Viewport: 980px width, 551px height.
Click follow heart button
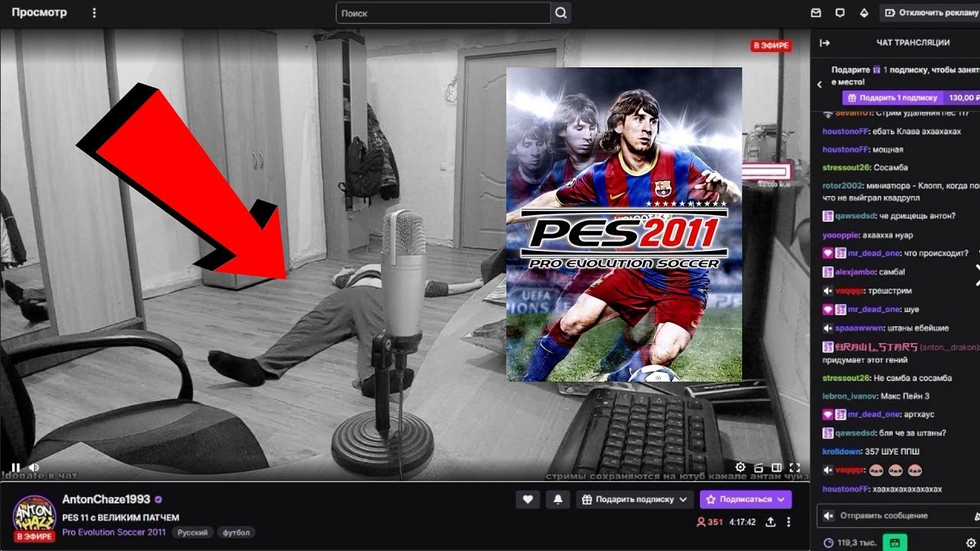coord(528,500)
